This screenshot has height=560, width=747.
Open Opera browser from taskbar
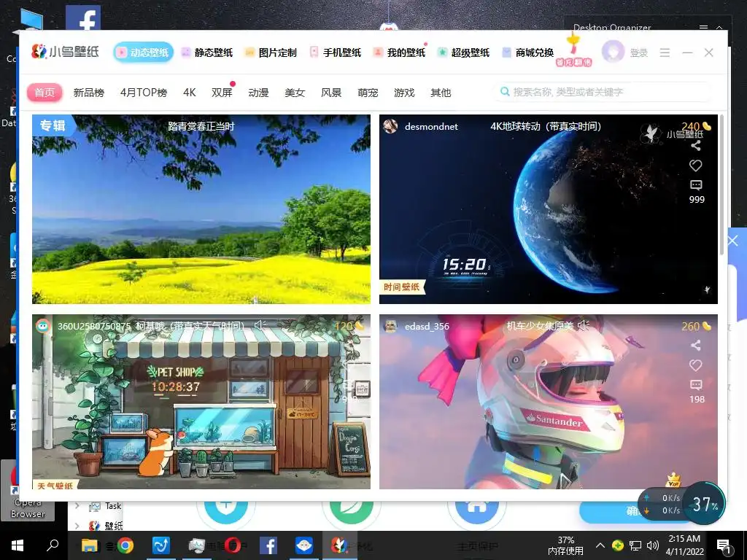233,545
